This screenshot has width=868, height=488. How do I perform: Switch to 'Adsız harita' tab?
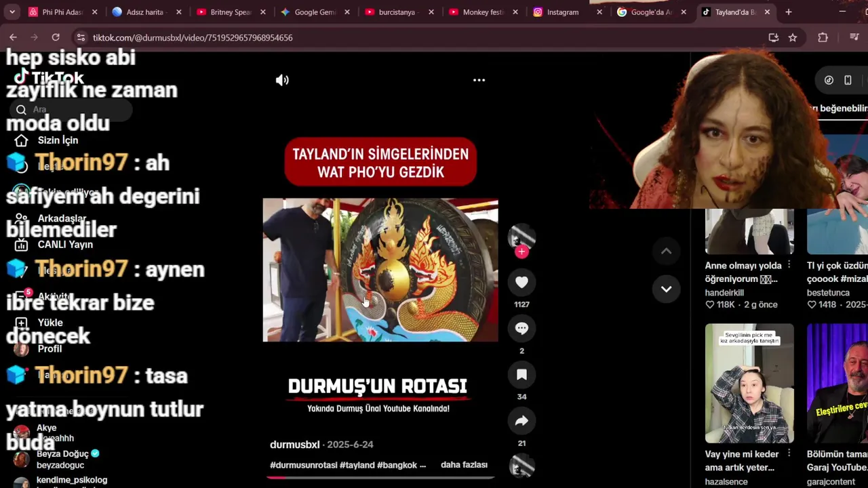(145, 12)
